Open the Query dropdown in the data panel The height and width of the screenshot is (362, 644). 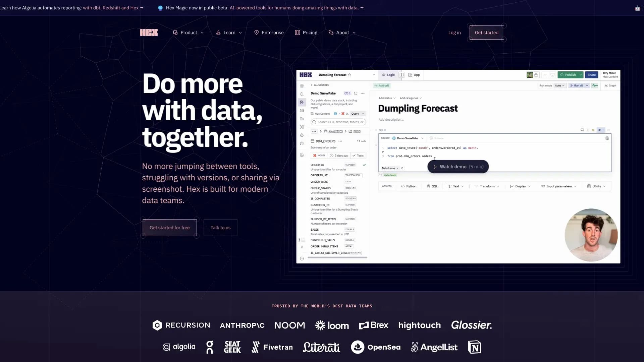point(358,114)
